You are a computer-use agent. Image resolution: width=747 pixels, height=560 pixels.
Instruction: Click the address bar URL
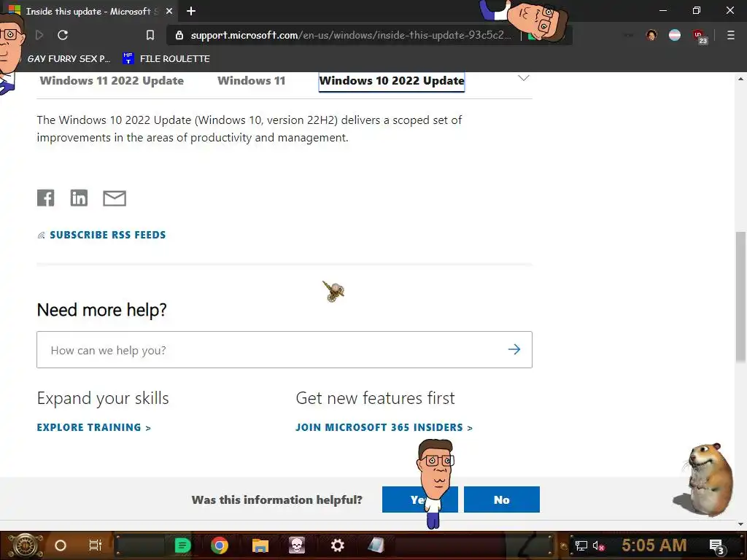[351, 35]
